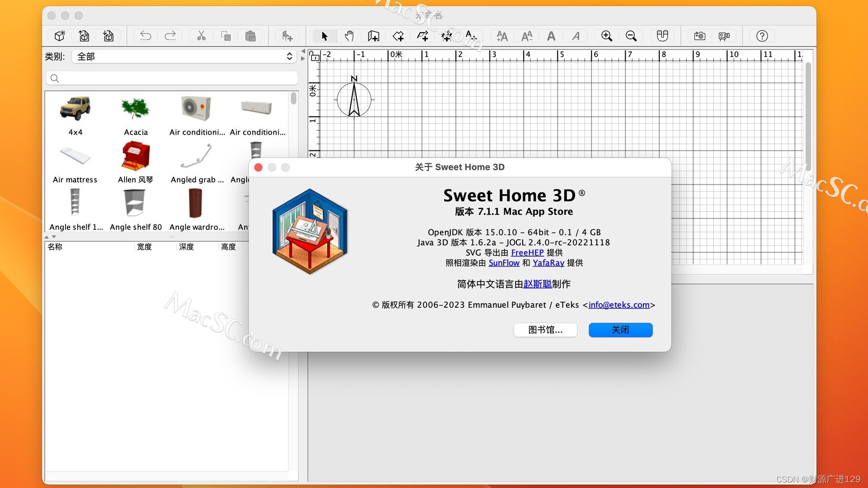Select the Angle shelf 80 item
Viewport: 868px width, 488px height.
(136, 211)
